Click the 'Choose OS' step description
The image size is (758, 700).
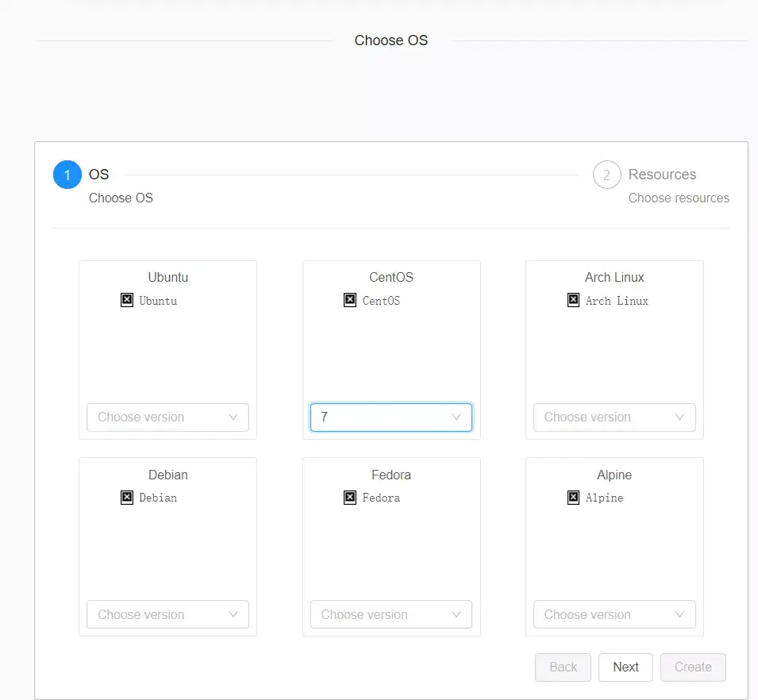click(x=121, y=198)
